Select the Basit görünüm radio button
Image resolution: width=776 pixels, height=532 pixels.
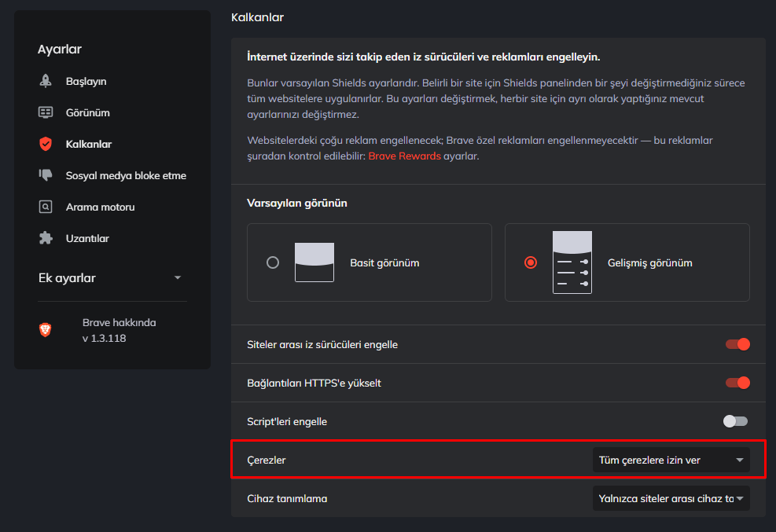click(x=273, y=262)
